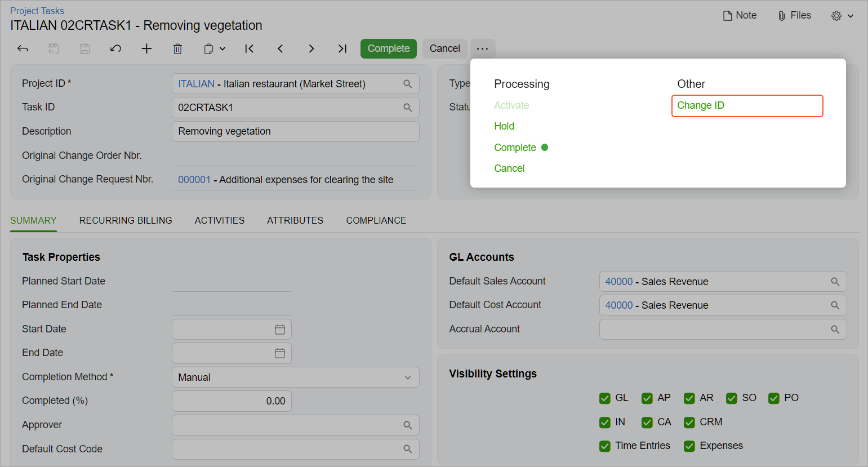This screenshot has height=467, width=868.
Task: Open change request 000001 link
Action: tap(194, 180)
